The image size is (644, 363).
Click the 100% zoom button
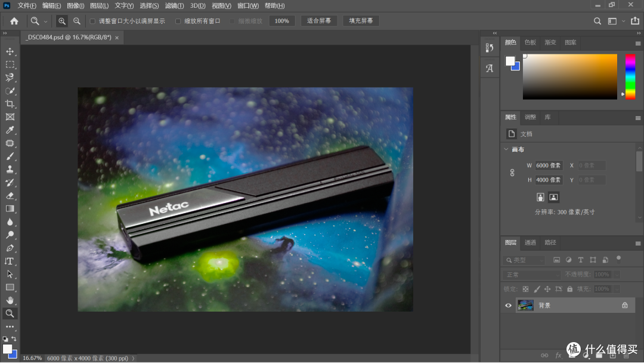[281, 21]
